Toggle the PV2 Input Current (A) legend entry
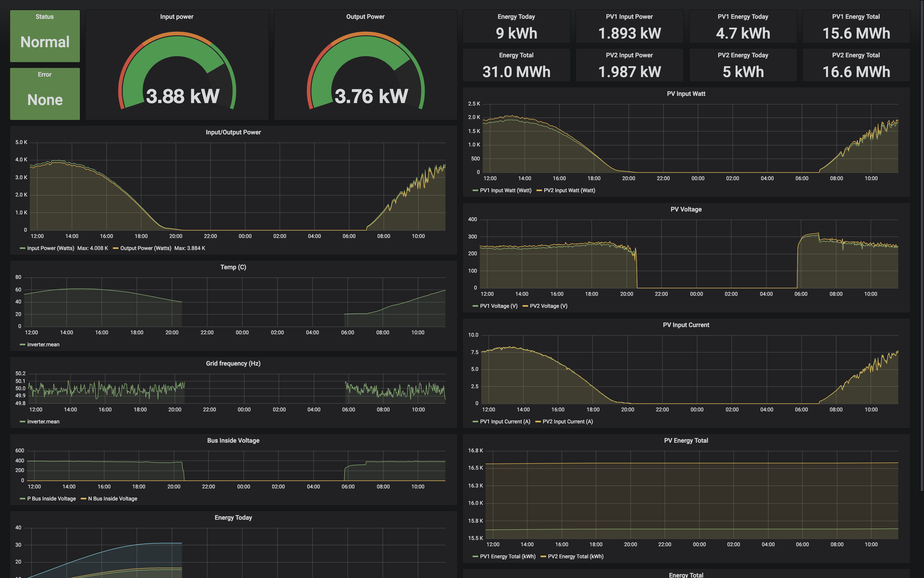Viewport: 924px width, 578px height. [x=567, y=422]
